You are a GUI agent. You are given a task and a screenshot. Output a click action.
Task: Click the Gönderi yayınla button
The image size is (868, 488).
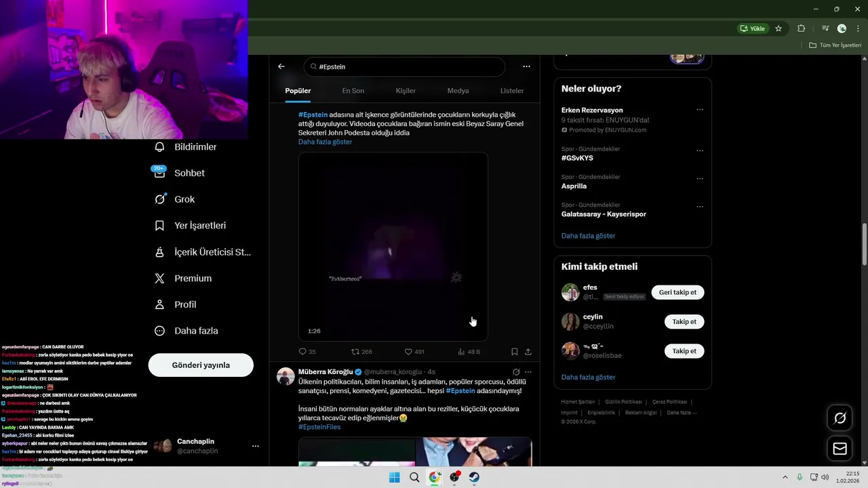coord(201,365)
